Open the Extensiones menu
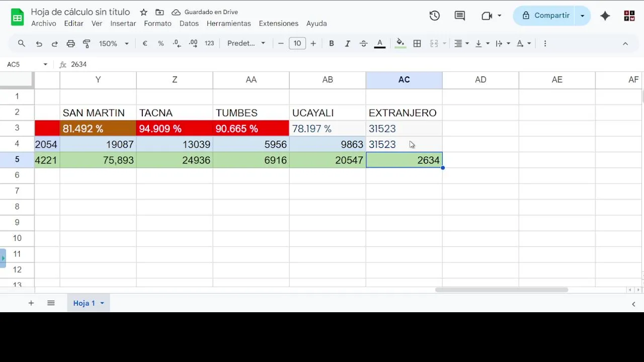 (x=279, y=24)
